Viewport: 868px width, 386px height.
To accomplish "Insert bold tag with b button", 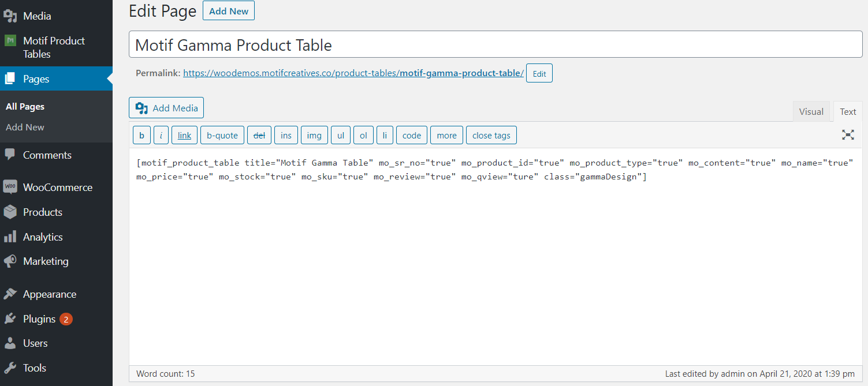I will click(x=141, y=135).
